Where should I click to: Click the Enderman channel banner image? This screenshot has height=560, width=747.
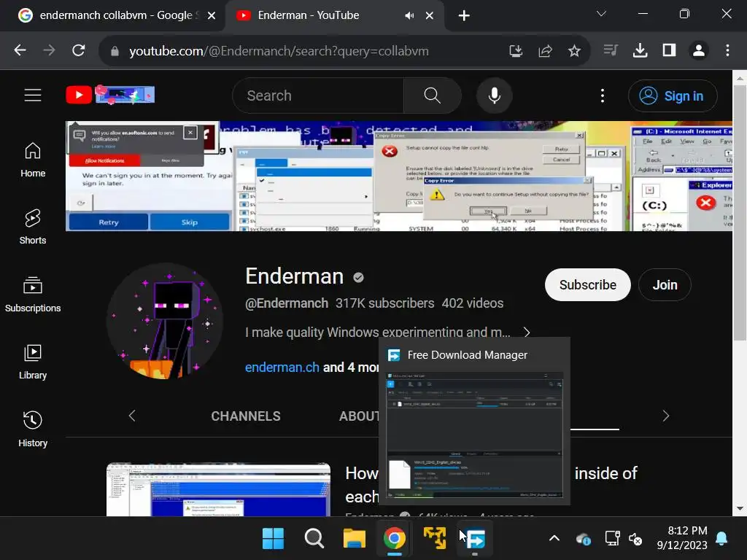click(x=399, y=176)
